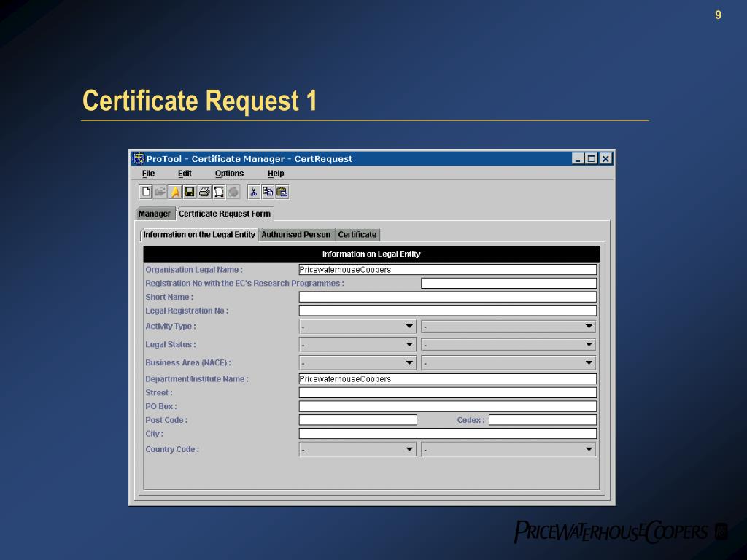Focus the City input field
747x560 pixels.
(x=448, y=433)
